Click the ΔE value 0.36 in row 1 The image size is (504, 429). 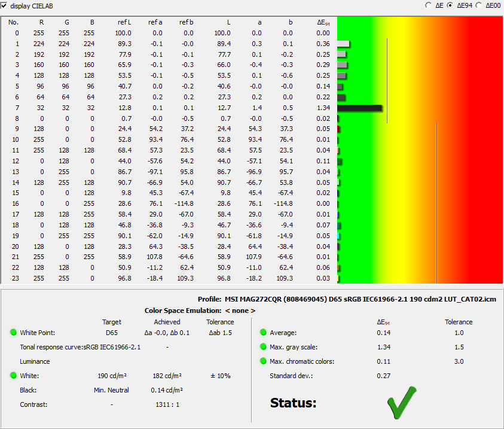[323, 44]
